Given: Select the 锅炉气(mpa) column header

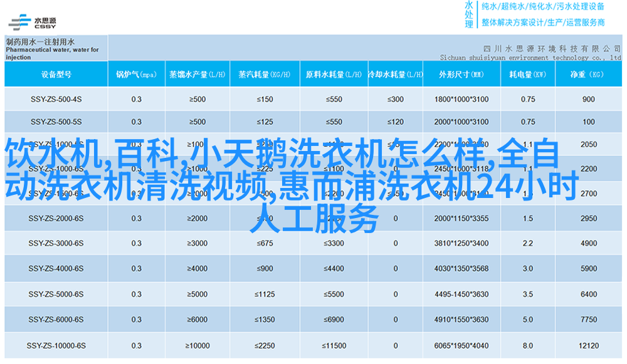Looking at the screenshot, I should click(x=136, y=75).
